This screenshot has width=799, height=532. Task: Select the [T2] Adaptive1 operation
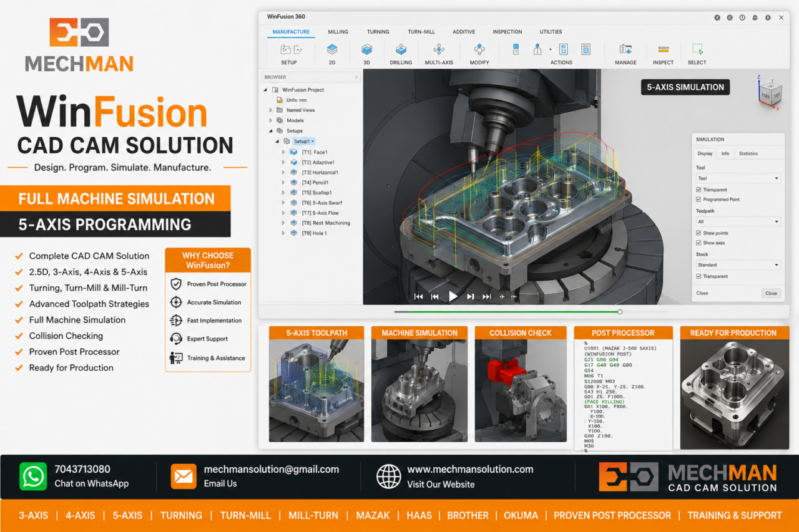pyautogui.click(x=318, y=162)
